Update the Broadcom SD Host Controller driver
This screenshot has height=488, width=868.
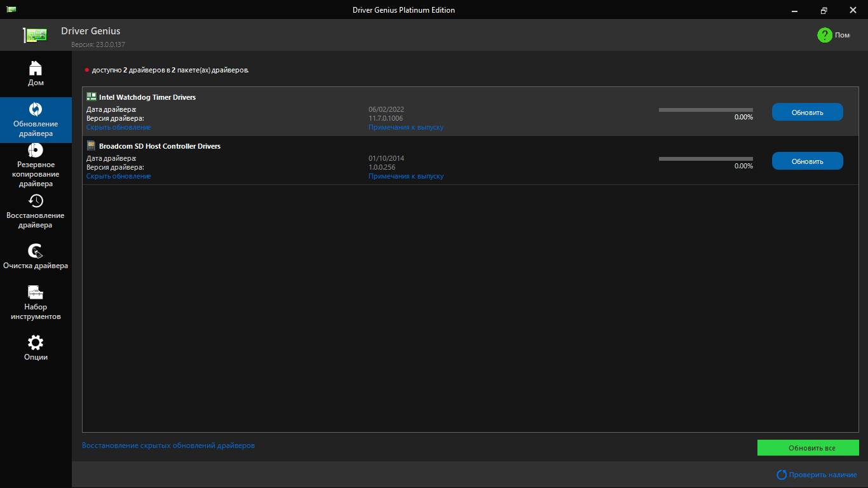click(808, 161)
